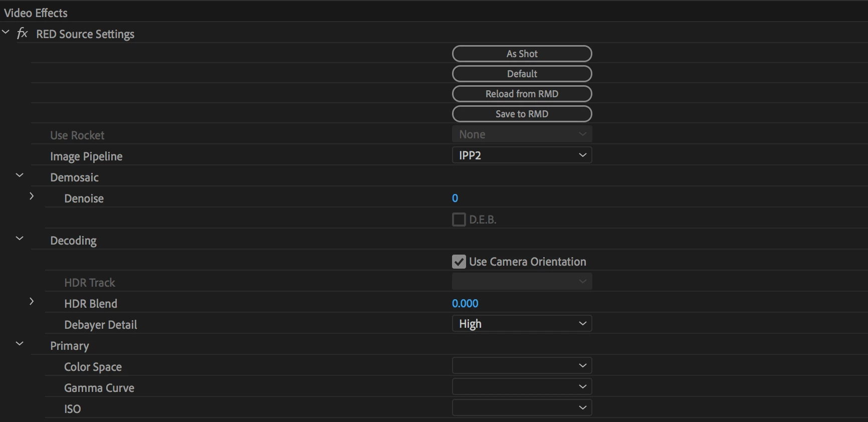
Task: Open the HDR Track dropdown
Action: [522, 282]
